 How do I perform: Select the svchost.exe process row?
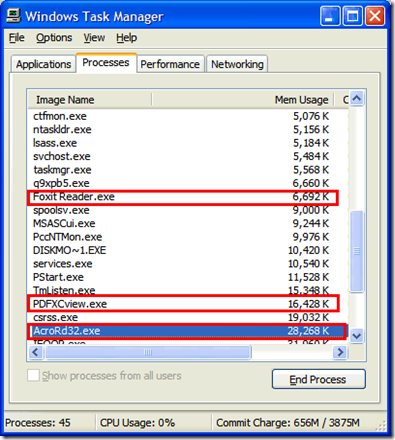click(187, 156)
